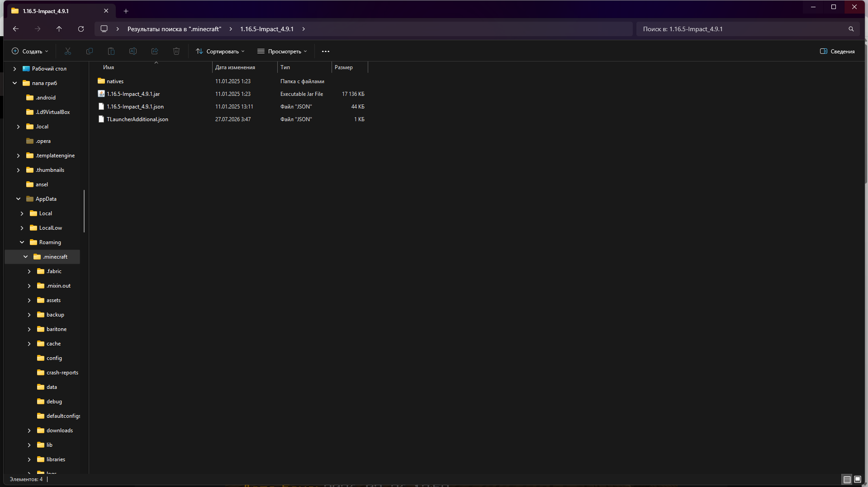Viewport: 868px width, 487px height.
Task: Open the three-dots more options menu
Action: click(x=326, y=51)
